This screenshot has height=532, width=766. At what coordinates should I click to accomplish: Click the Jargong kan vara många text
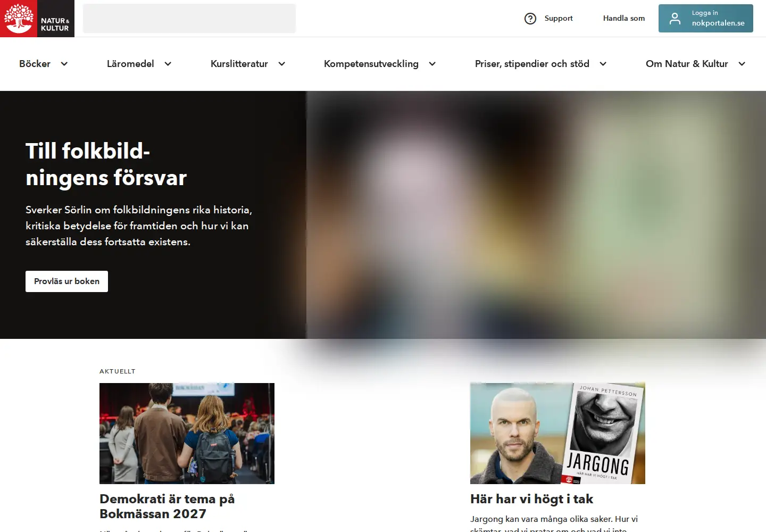click(554, 523)
